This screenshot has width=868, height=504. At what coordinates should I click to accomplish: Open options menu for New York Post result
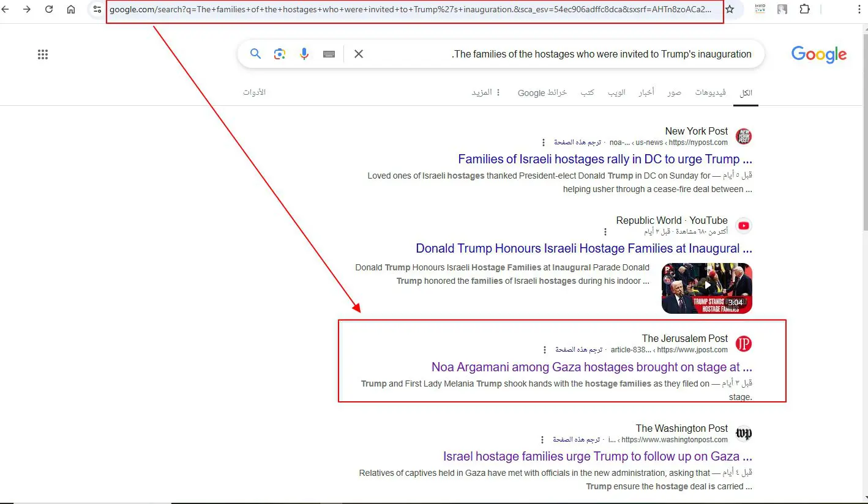click(x=544, y=143)
